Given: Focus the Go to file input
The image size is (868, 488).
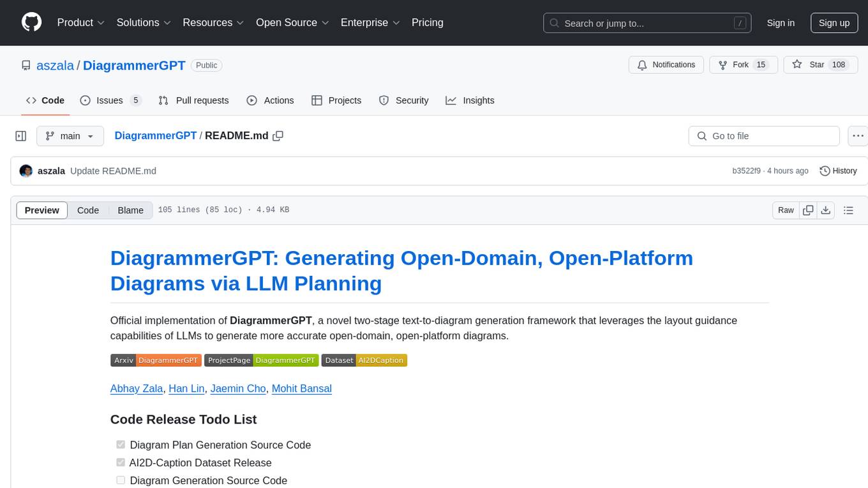Looking at the screenshot, I should pyautogui.click(x=764, y=136).
